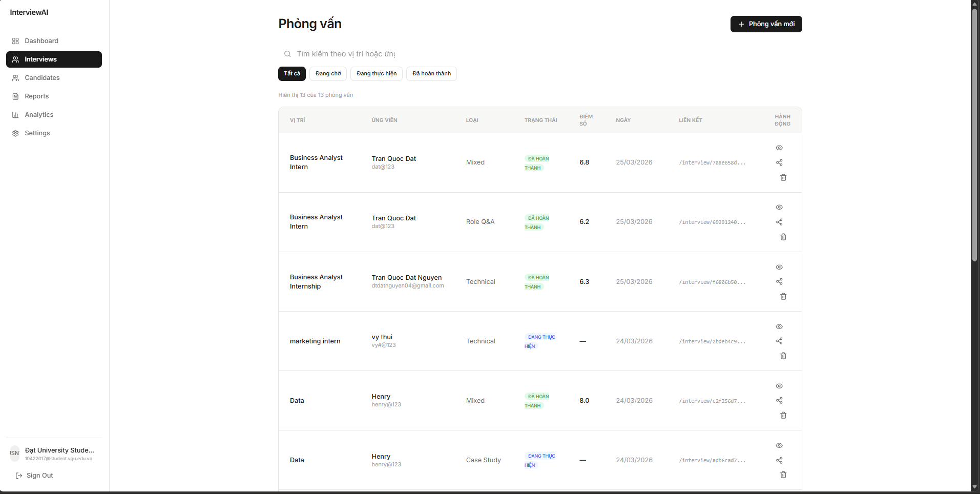Share the Role Q&A interview

[779, 222]
